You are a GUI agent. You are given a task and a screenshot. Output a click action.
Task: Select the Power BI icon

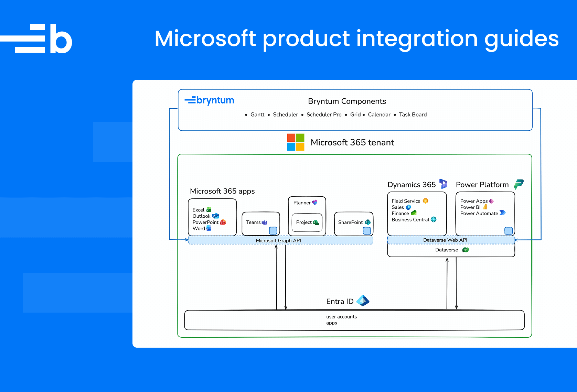point(485,207)
